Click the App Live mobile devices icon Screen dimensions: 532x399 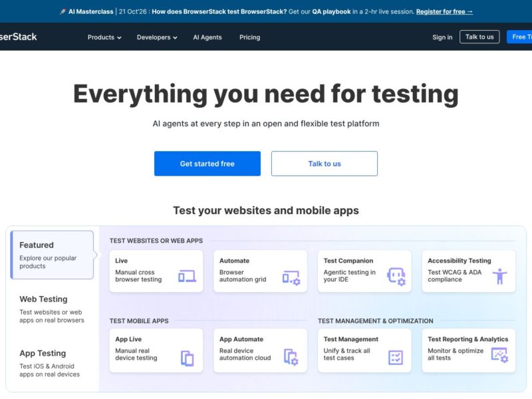coord(187,358)
